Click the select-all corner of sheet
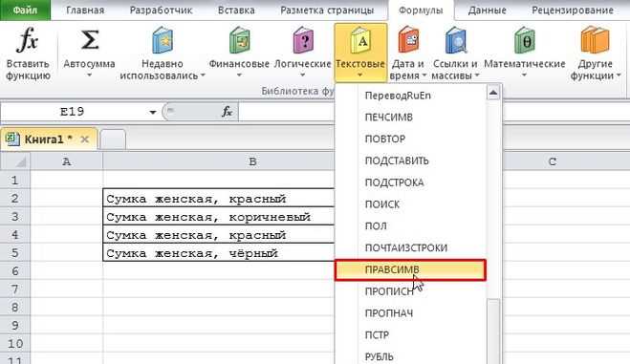The height and width of the screenshot is (364, 630). click(15, 161)
